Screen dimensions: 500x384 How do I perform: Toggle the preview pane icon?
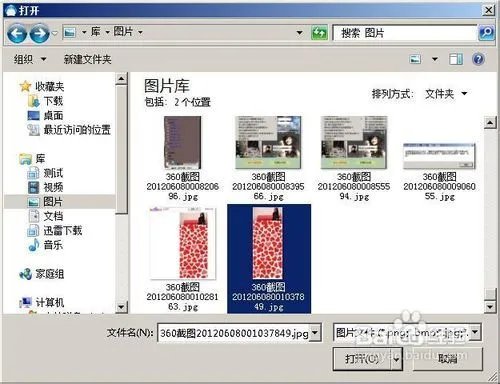click(456, 59)
